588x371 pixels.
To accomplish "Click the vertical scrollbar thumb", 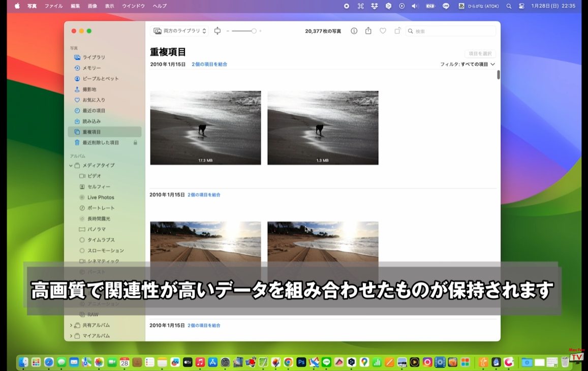I will coord(499,75).
